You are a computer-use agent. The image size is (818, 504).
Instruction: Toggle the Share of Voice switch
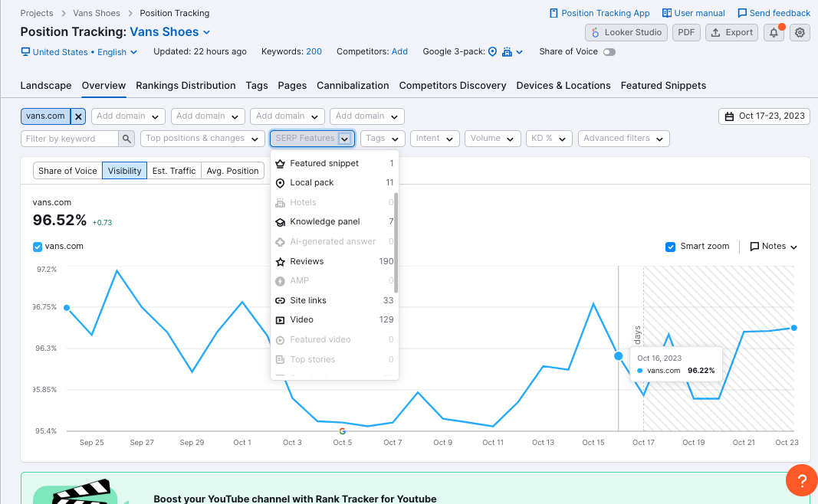pyautogui.click(x=609, y=52)
